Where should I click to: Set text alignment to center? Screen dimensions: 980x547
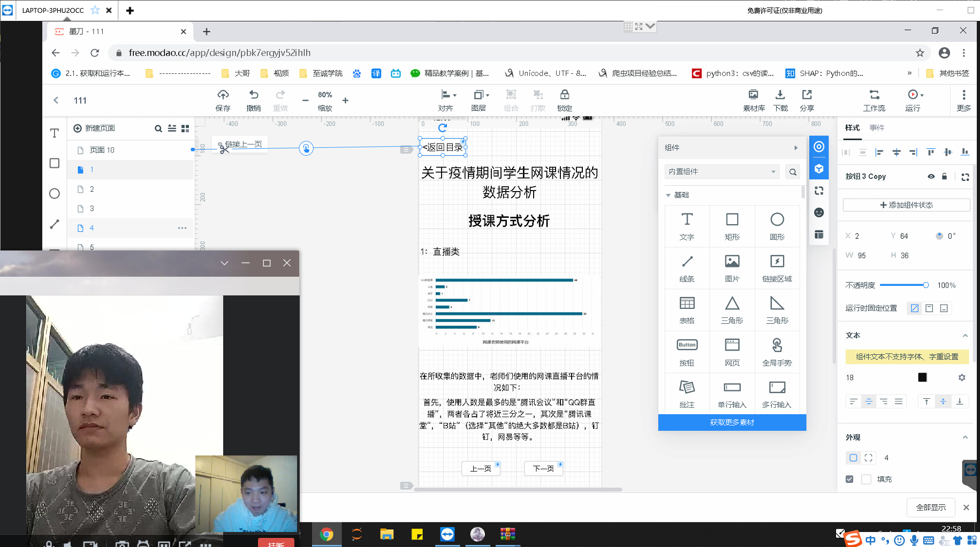(x=869, y=401)
